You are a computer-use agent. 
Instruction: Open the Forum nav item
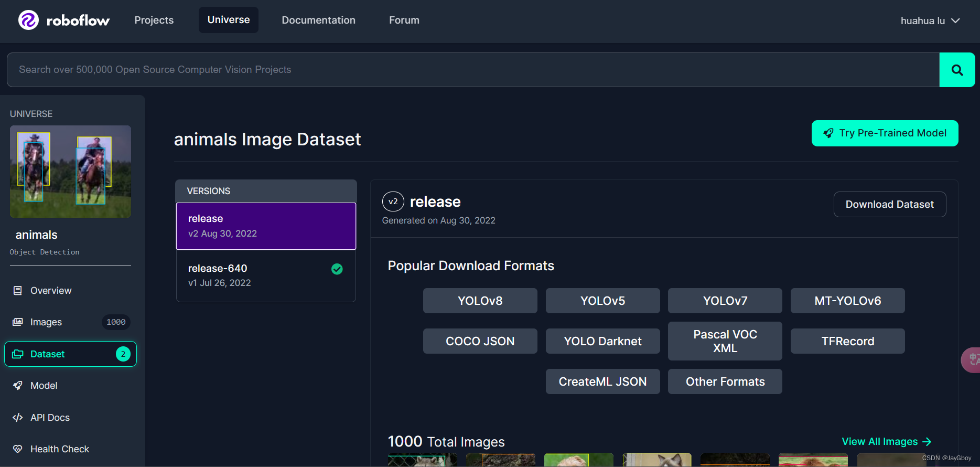click(404, 20)
